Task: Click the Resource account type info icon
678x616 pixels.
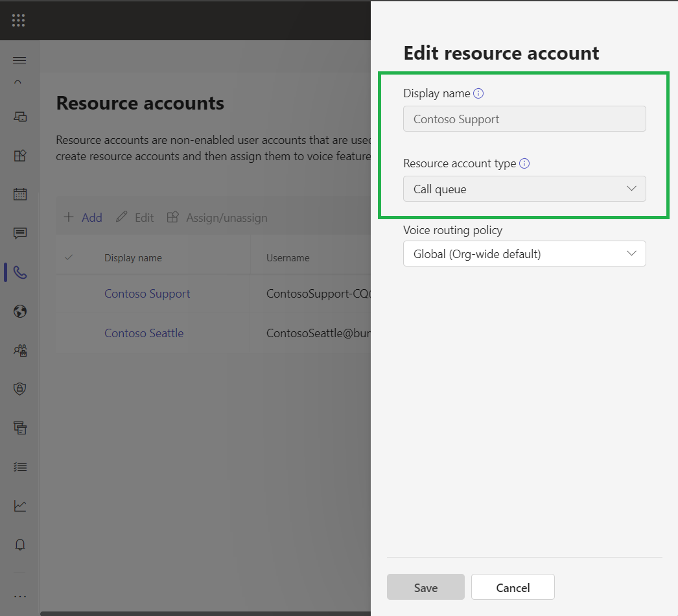Action: pos(524,163)
